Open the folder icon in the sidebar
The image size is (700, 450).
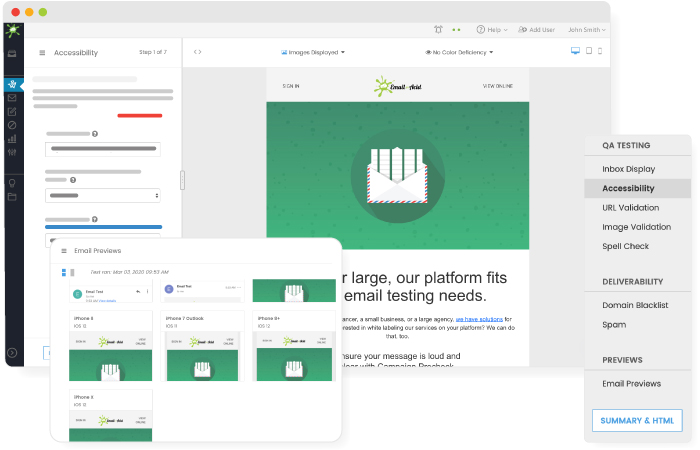[12, 197]
